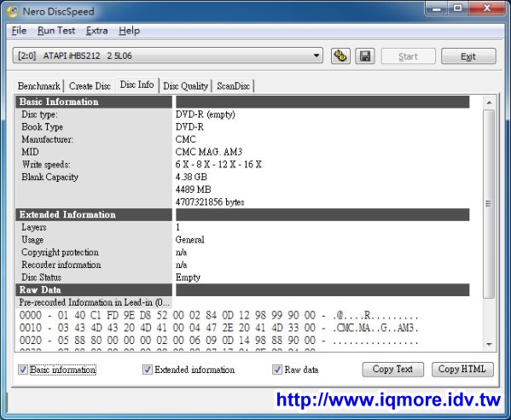Click the scrollbar down arrow
Viewport: 511px width, 420px height.
coord(489,344)
